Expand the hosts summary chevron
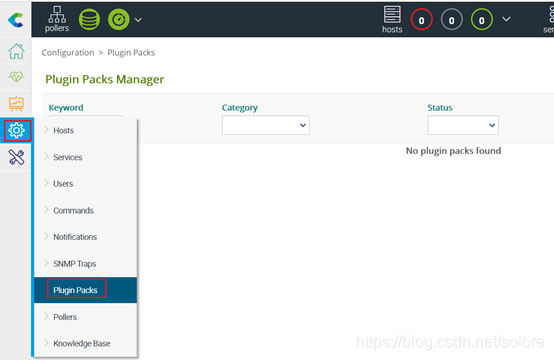Image resolution: width=554 pixels, height=360 pixels. pos(506,19)
